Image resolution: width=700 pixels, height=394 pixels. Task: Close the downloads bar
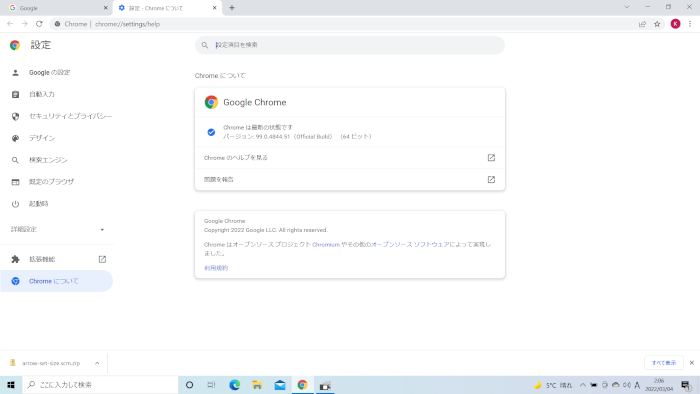point(692,363)
